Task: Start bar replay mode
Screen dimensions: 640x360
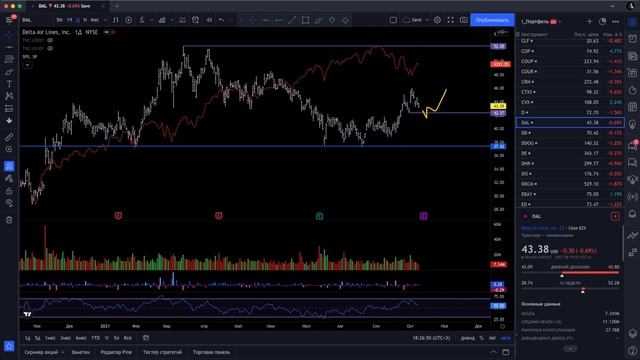Action: point(209,20)
